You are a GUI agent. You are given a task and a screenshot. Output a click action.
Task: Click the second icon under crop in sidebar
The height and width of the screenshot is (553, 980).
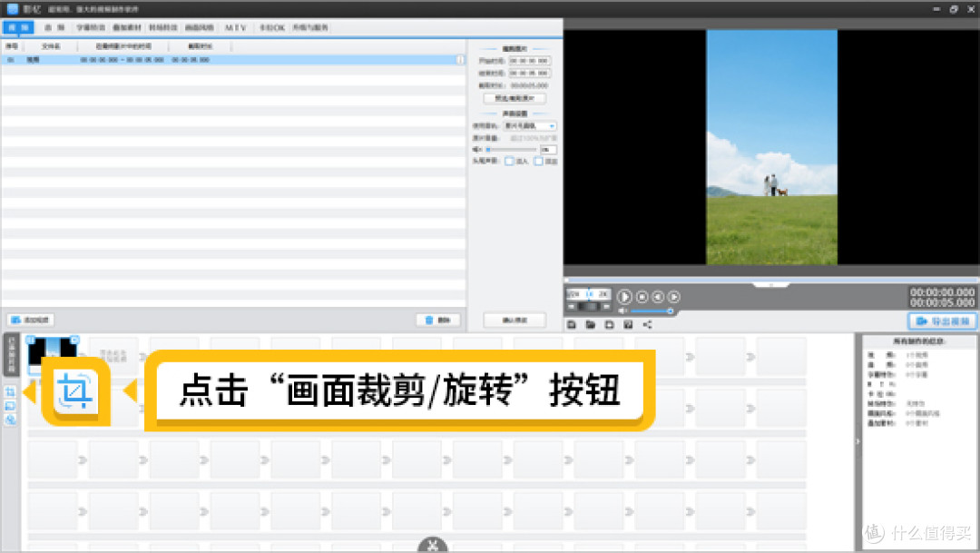click(10, 406)
